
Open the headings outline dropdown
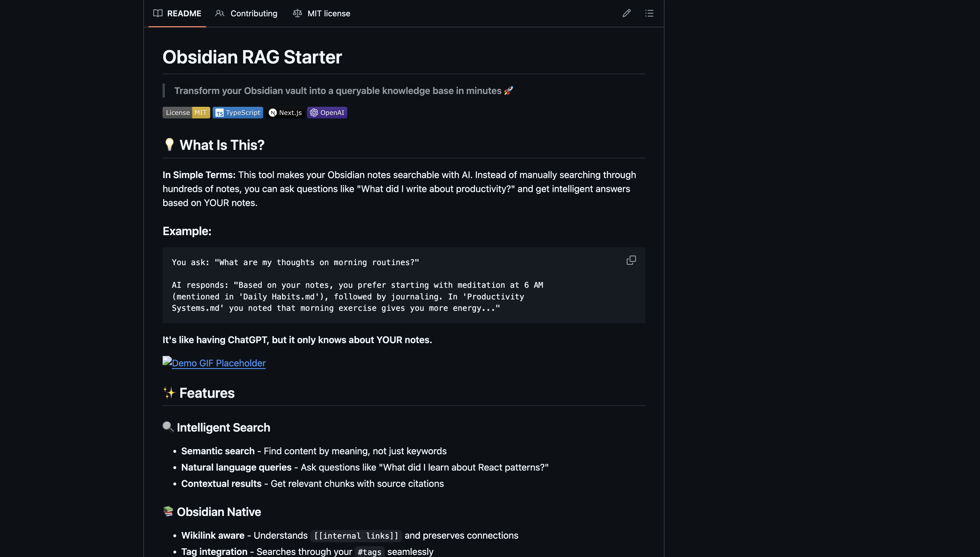[649, 13]
